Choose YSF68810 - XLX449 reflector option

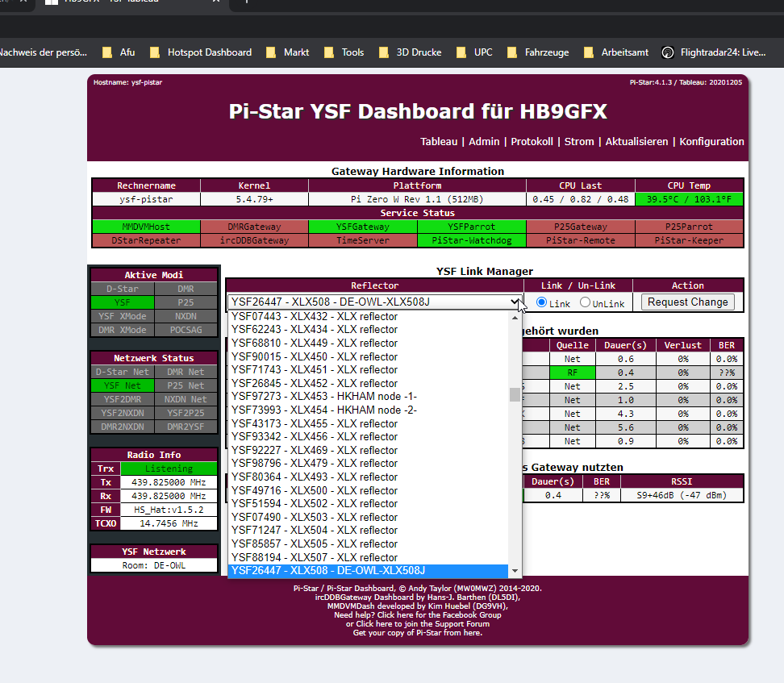[368, 343]
